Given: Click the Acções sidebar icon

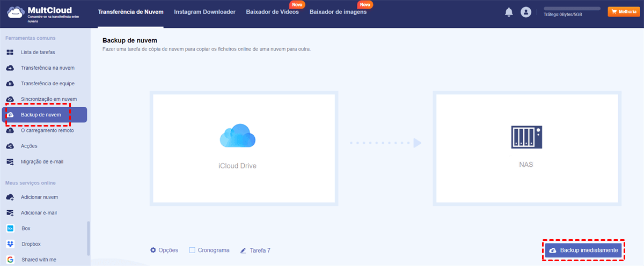Looking at the screenshot, I should click(x=10, y=146).
